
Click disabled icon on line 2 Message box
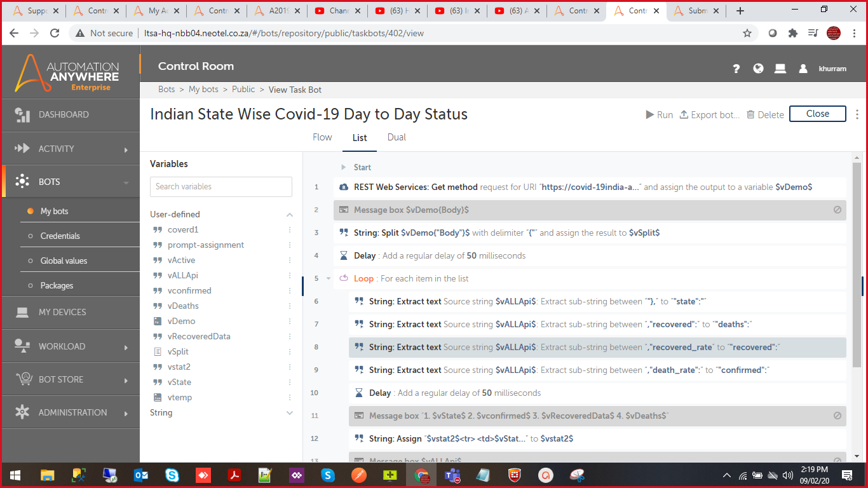(837, 210)
